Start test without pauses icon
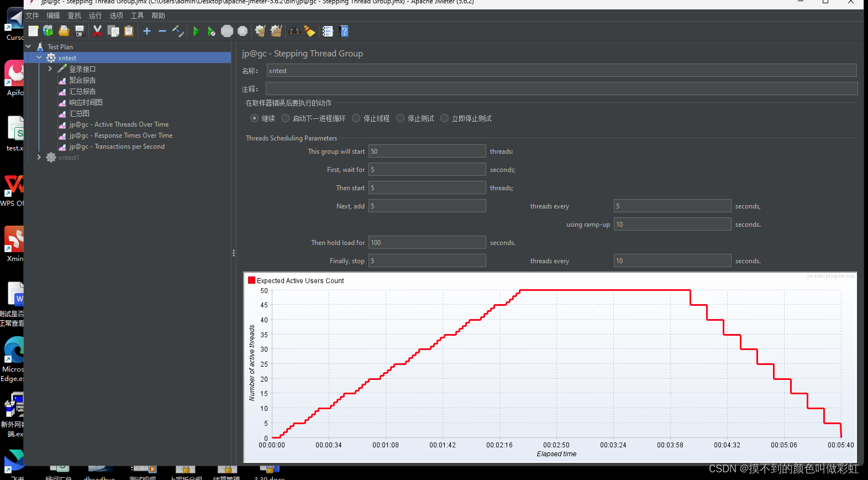This screenshot has width=868, height=480. click(211, 31)
